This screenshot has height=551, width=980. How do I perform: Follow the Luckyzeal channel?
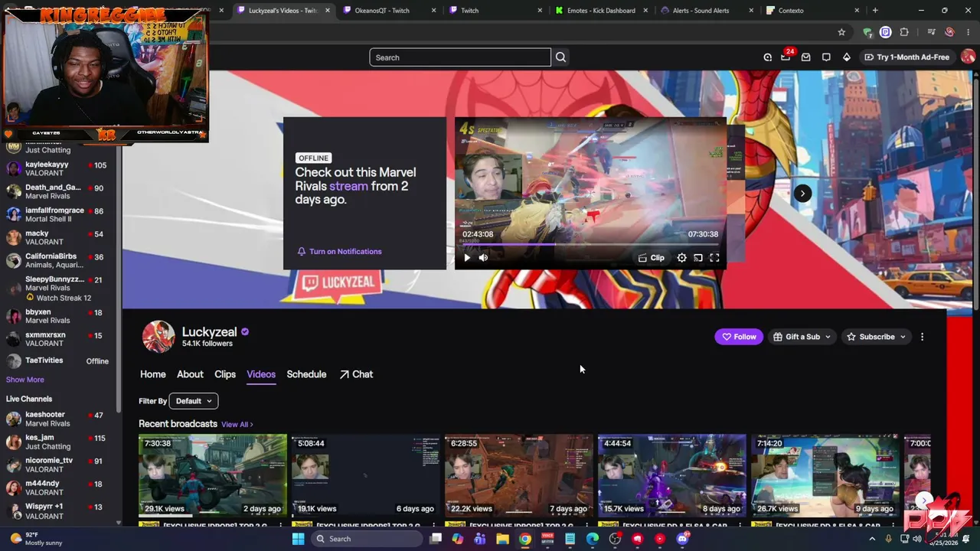739,337
